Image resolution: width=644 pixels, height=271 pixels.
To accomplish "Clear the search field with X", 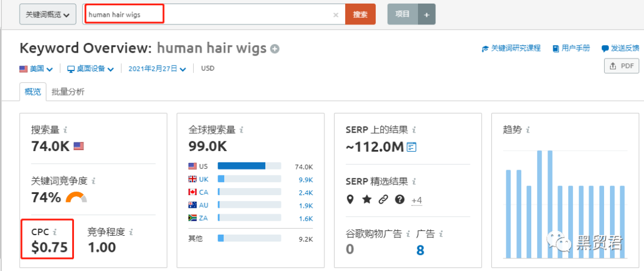I will 336,15.
